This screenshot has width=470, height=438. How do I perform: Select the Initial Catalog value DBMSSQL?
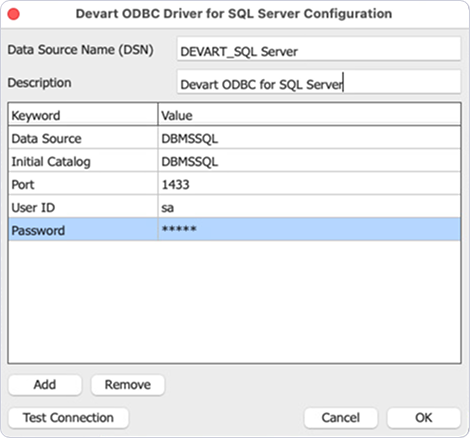[309, 161]
